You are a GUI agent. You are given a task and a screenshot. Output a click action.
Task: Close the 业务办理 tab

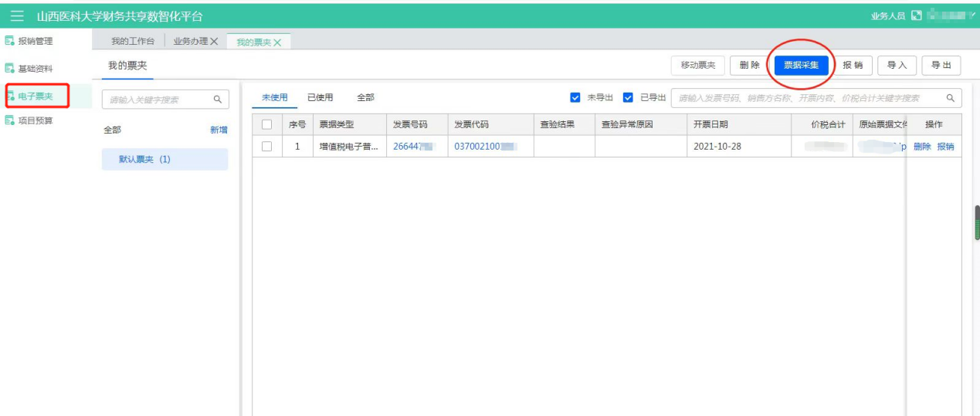215,42
